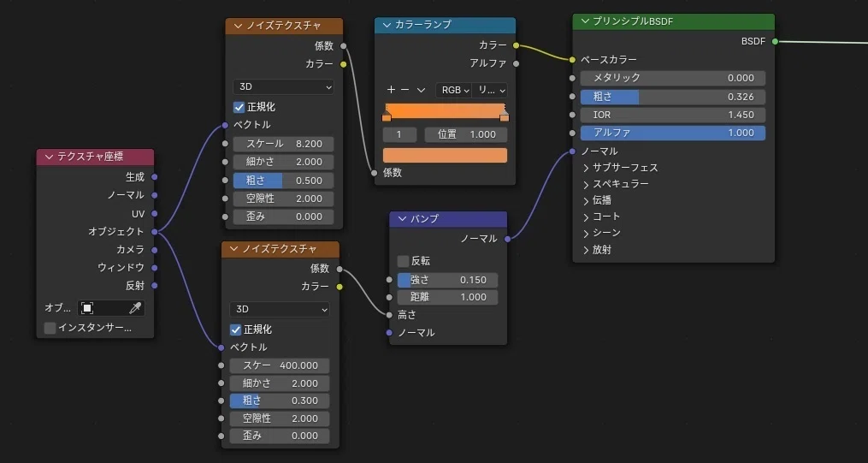Click the 粗さ 0.326 slider
This screenshot has width=868, height=463.
(672, 97)
